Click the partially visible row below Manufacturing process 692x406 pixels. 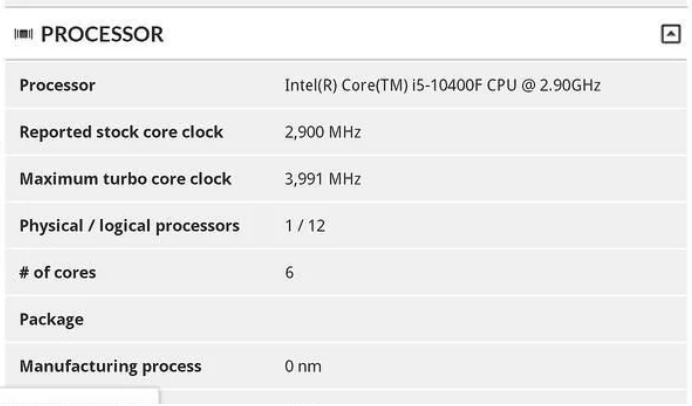click(423, 398)
